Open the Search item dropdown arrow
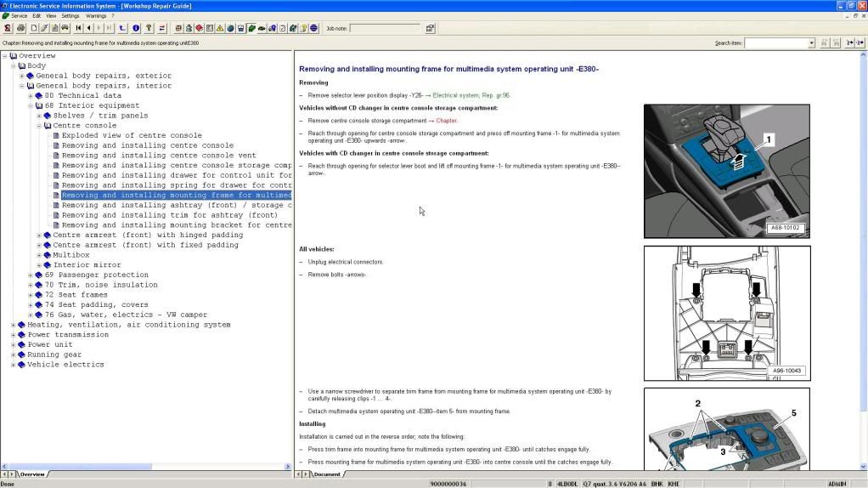 point(811,43)
